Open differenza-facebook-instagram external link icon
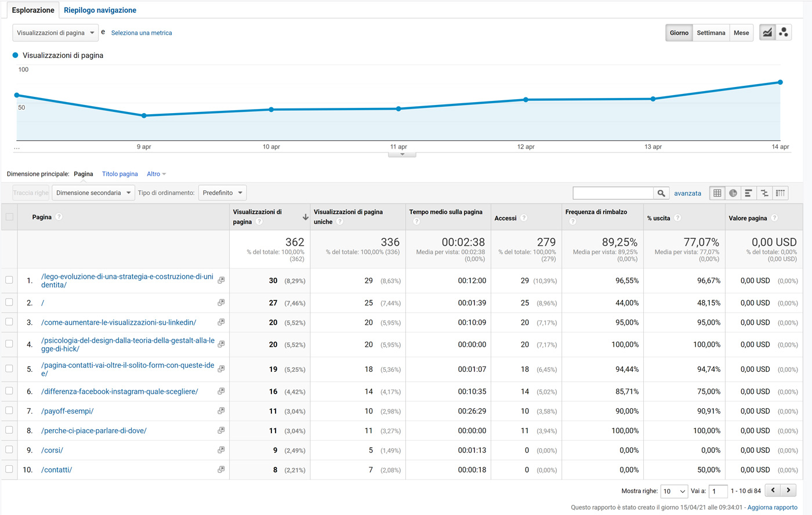 [x=221, y=391]
